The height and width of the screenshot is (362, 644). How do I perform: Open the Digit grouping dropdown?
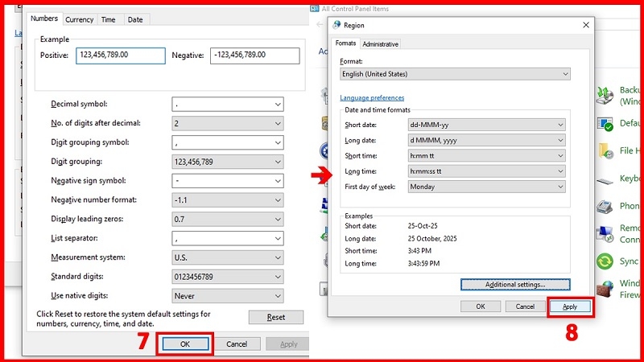[228, 162]
